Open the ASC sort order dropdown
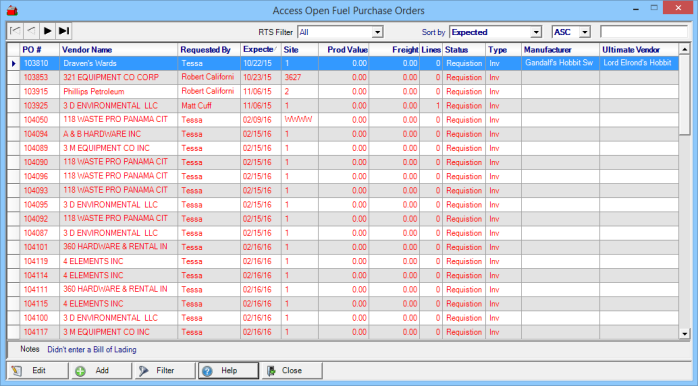Screen dimensions: 698x386 [x=585, y=32]
